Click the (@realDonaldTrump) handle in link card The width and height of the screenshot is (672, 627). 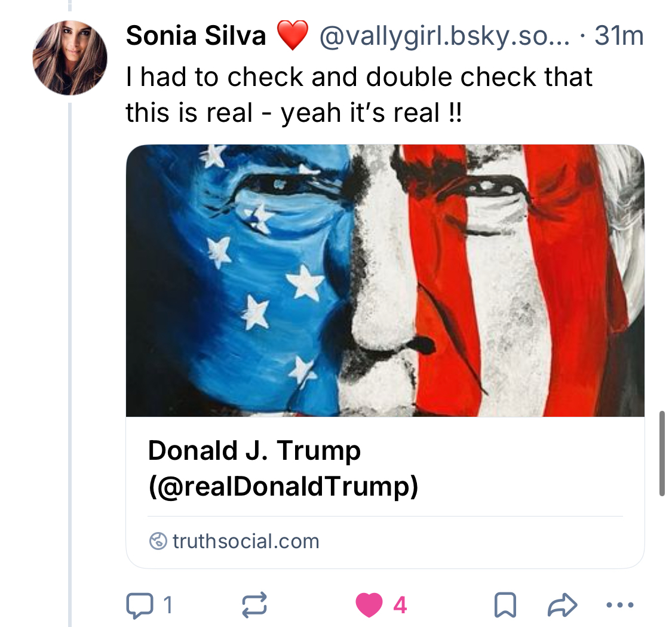[x=283, y=487]
